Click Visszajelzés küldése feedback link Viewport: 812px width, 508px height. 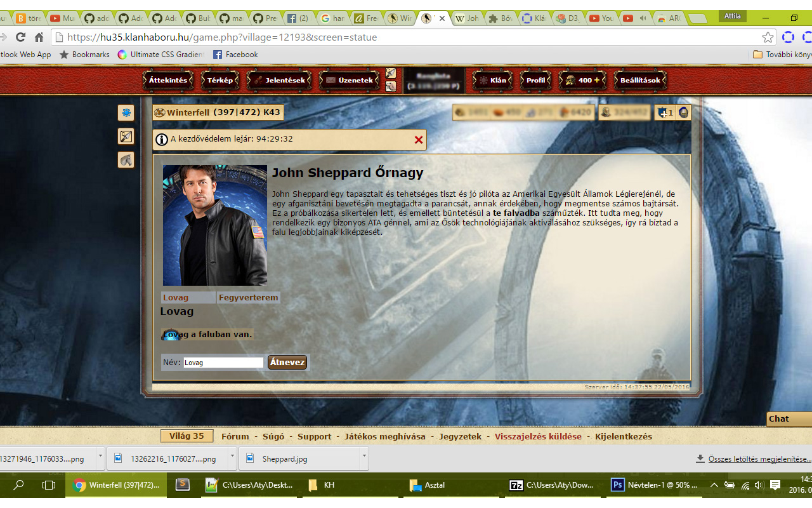(x=538, y=437)
